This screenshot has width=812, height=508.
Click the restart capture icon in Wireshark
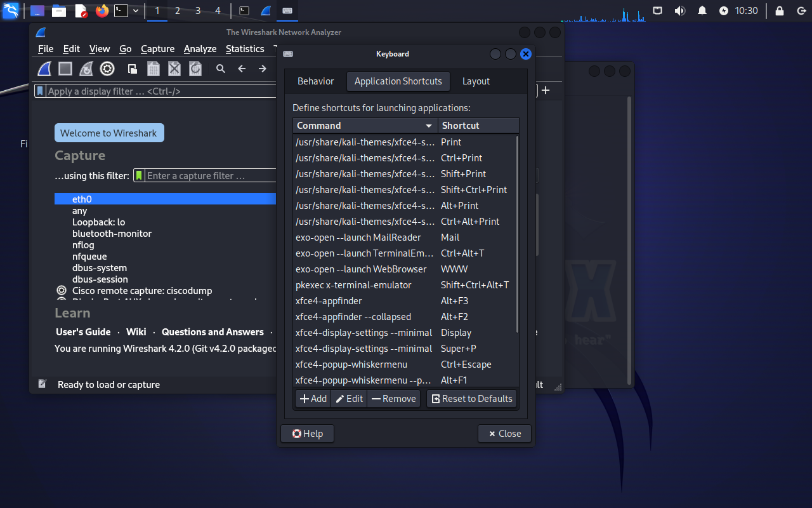[86, 69]
